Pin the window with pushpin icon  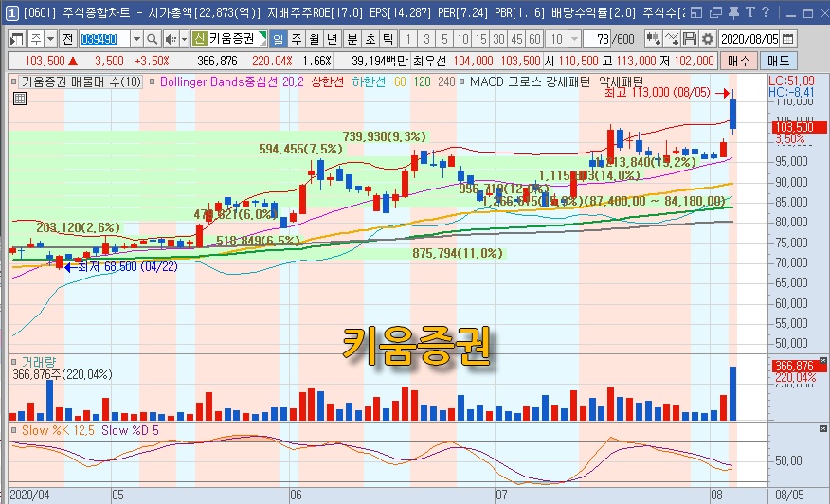[x=733, y=12]
